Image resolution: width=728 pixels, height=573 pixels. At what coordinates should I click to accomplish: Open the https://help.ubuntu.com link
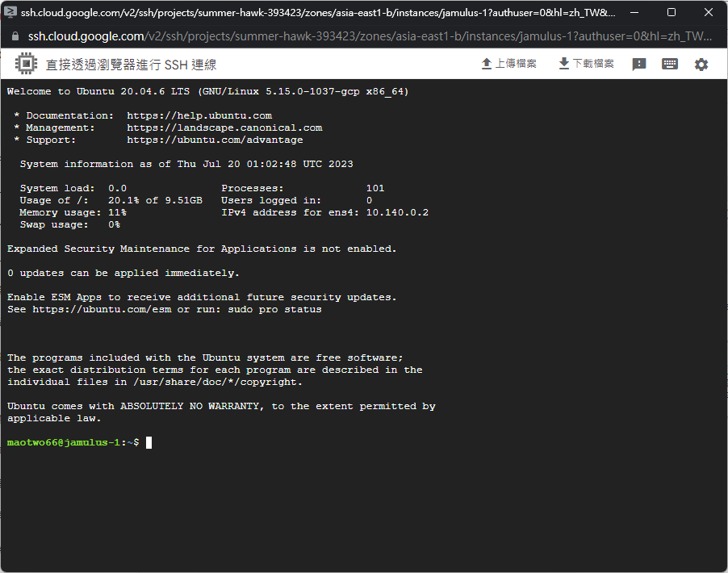[x=199, y=115]
